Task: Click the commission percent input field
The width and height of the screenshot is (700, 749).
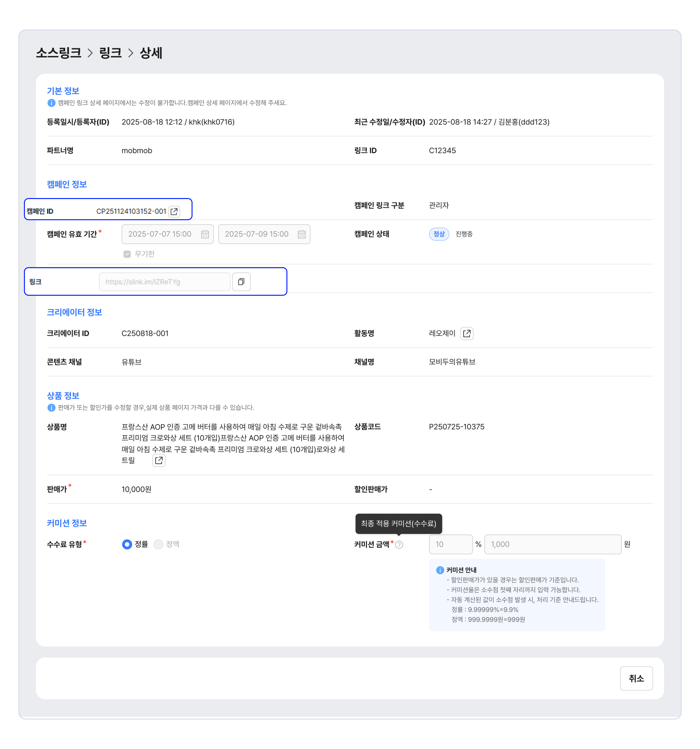Action: coord(450,544)
